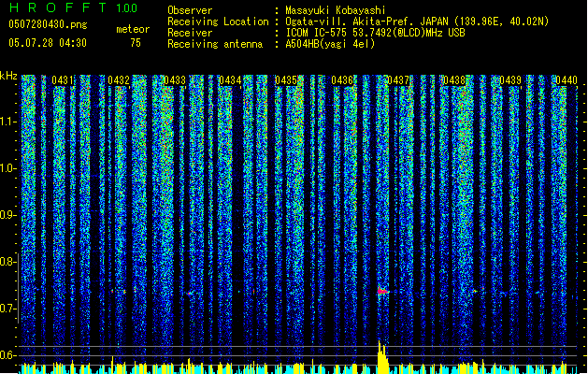This screenshot has width=588, height=374.
Task: Click the 0.7 kHz axis tick
Action: click(8, 309)
